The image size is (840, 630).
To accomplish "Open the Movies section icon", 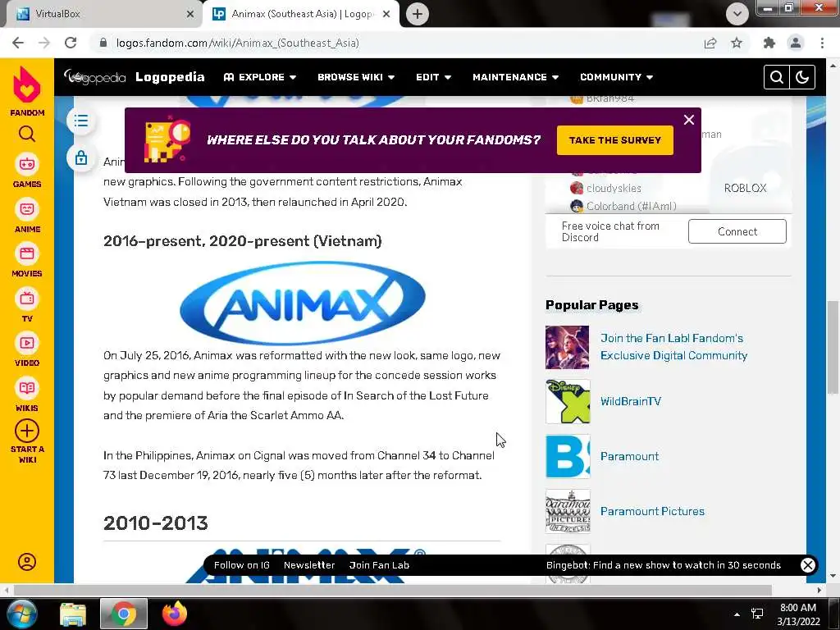I will [x=27, y=253].
